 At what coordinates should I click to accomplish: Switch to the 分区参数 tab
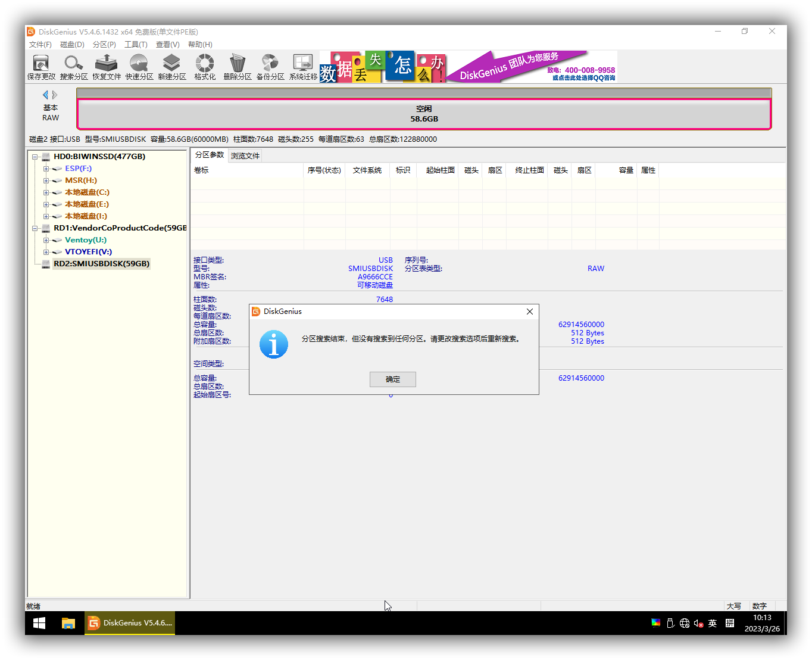click(210, 155)
